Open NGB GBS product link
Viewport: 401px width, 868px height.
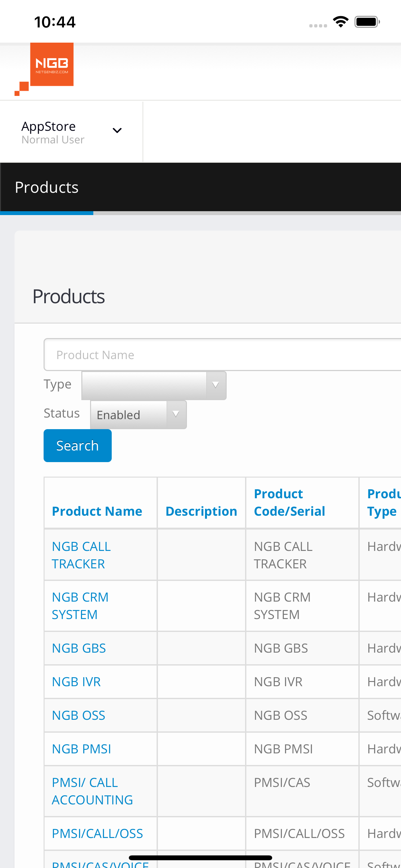79,648
